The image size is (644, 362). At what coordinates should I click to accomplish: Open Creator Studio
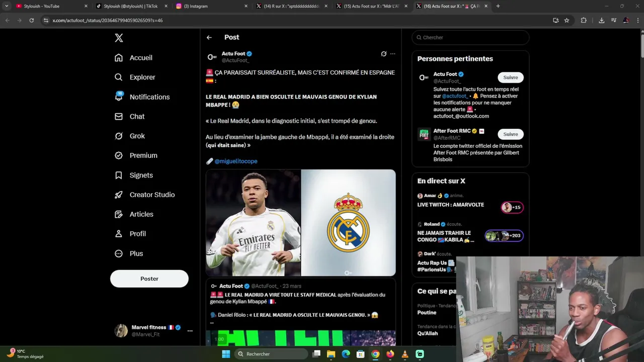pos(144,195)
